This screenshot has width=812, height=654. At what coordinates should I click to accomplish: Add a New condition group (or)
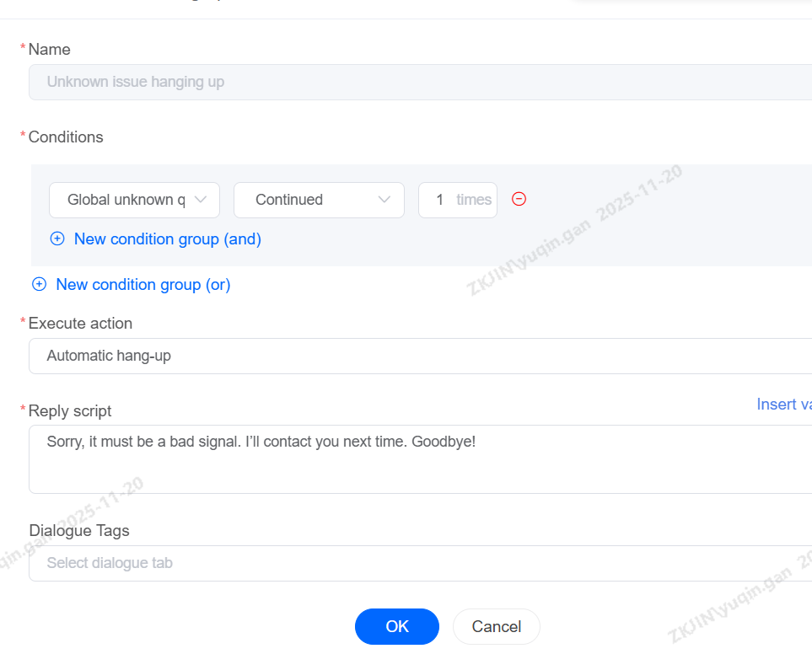pos(143,285)
